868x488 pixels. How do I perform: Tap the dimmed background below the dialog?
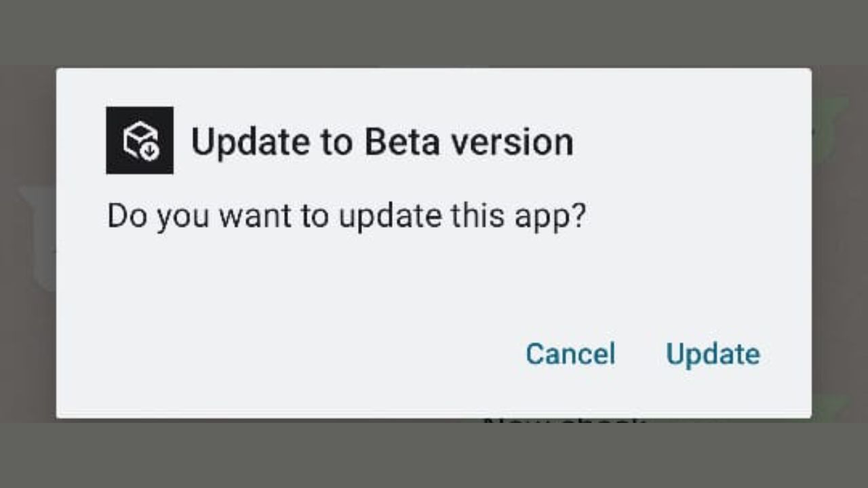click(434, 454)
